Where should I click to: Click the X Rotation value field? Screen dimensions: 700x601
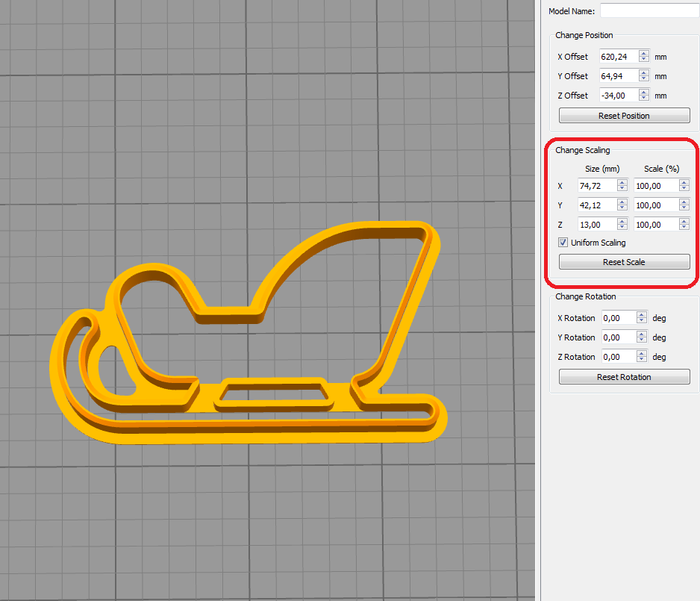pyautogui.click(x=619, y=318)
